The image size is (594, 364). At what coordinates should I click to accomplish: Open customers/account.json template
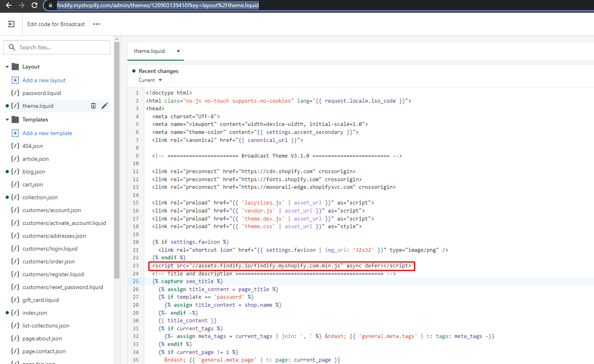coord(52,210)
